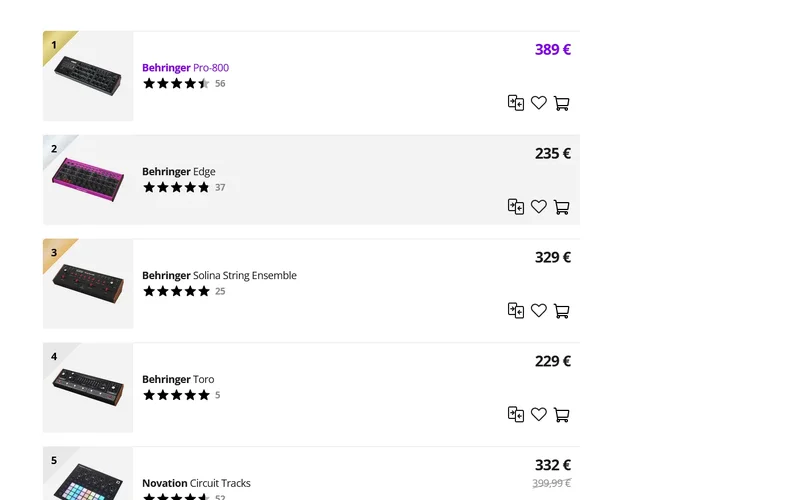Add Solina String Ensemble to cart
This screenshot has height=500, width=800.
tap(561, 311)
